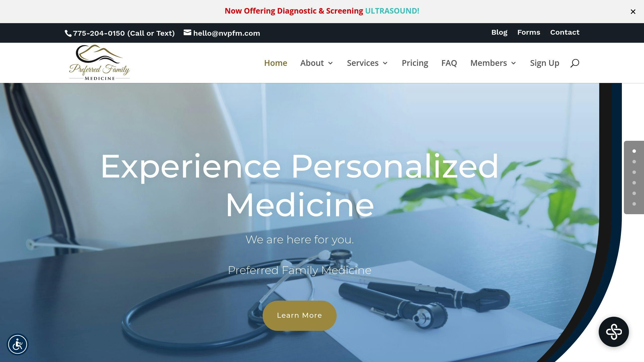Screen dimensions: 644x362
Task: Click the ULTRASOUND announcement text
Action: click(x=392, y=11)
